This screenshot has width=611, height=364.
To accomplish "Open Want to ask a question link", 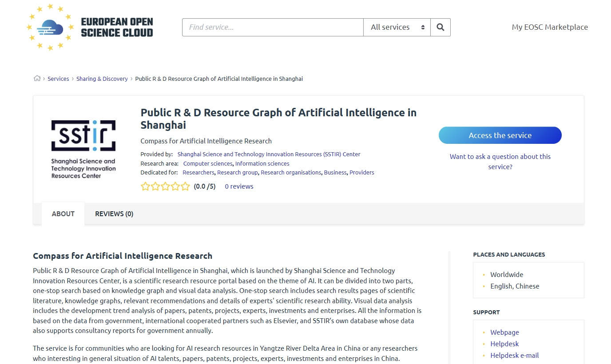I will [x=500, y=162].
